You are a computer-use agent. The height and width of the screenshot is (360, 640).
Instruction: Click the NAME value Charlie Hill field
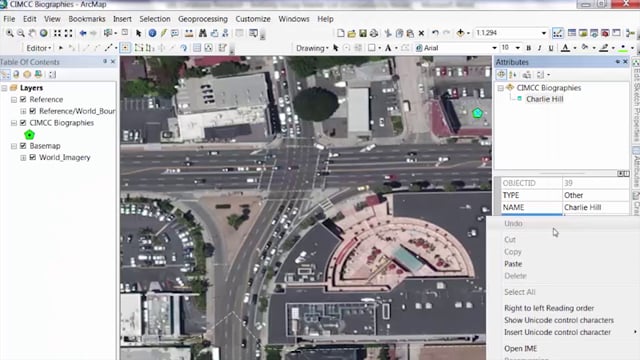pyautogui.click(x=596, y=207)
